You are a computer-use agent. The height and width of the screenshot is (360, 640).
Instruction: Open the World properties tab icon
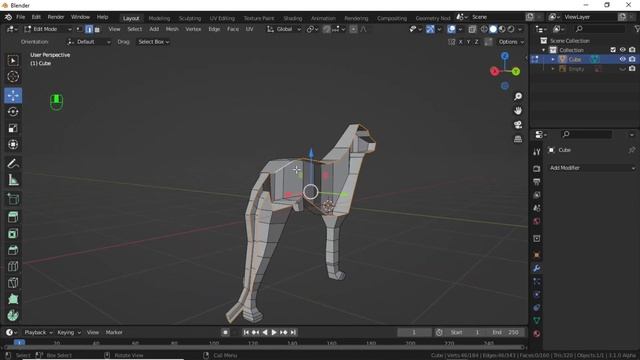(537, 221)
